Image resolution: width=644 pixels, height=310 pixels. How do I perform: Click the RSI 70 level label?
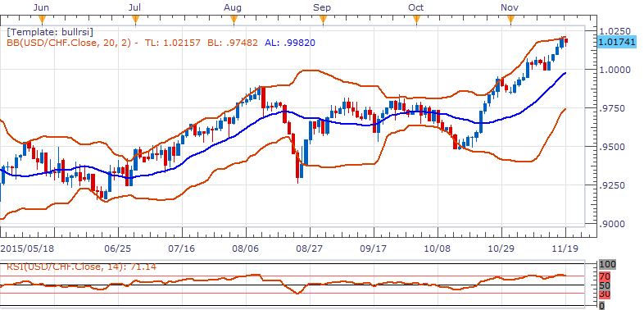coord(605,276)
